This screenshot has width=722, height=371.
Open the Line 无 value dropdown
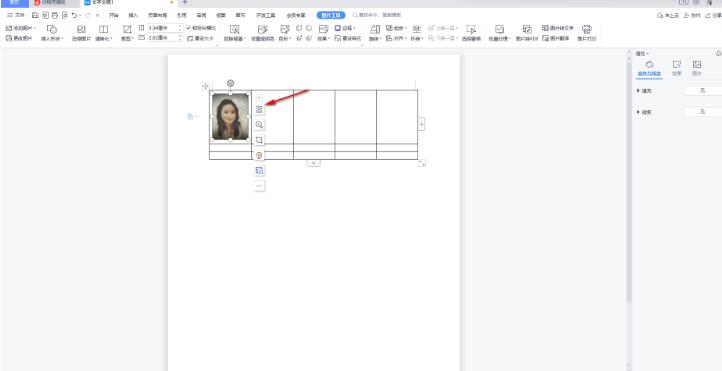703,112
